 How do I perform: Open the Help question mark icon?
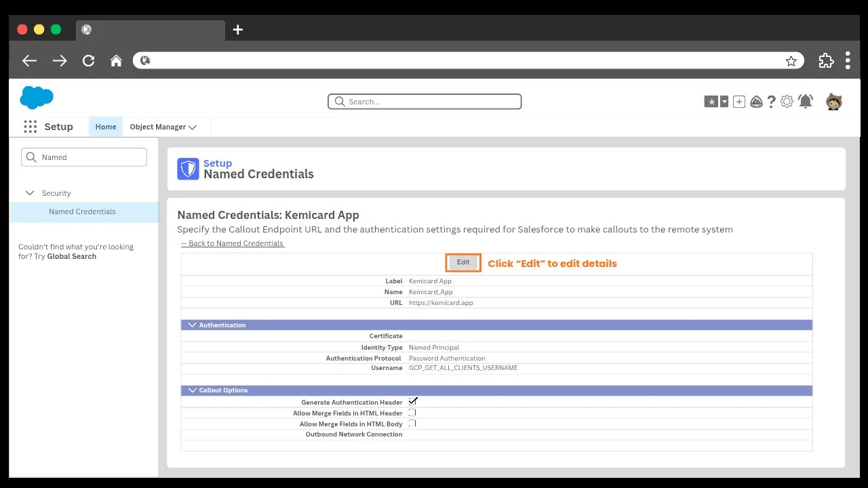coord(772,102)
